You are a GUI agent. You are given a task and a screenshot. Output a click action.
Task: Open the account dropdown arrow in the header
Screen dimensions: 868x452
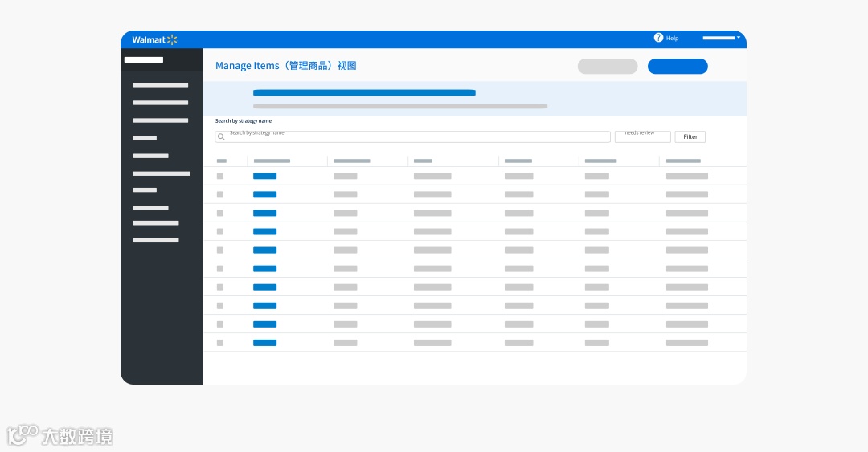[x=739, y=37]
